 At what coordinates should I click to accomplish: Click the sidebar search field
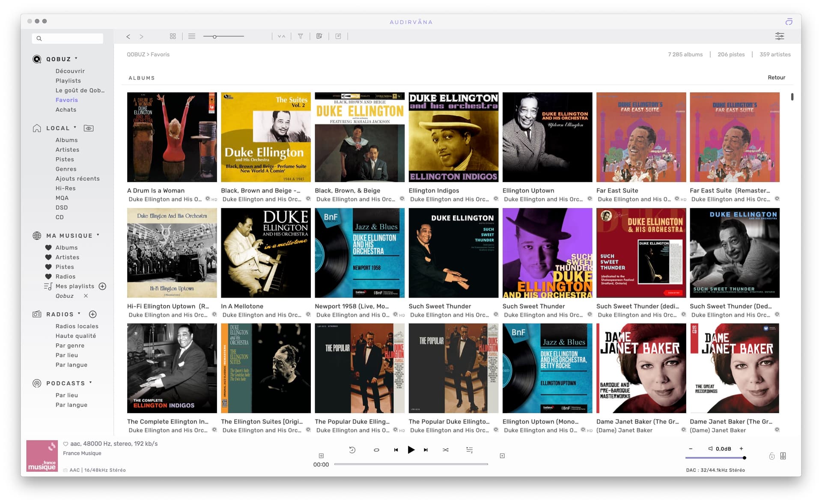click(67, 39)
